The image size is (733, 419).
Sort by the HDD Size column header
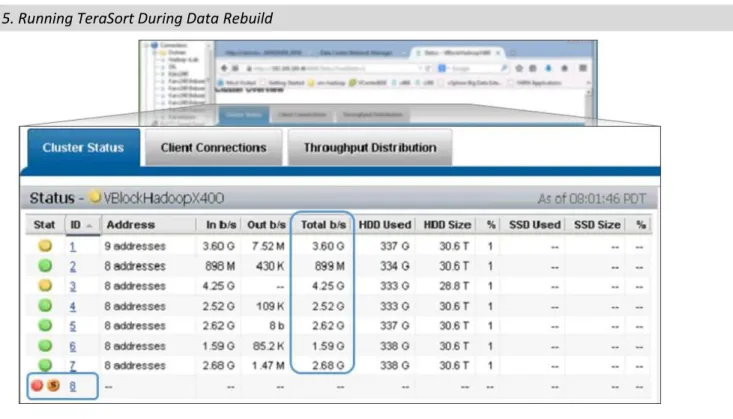[x=447, y=225]
